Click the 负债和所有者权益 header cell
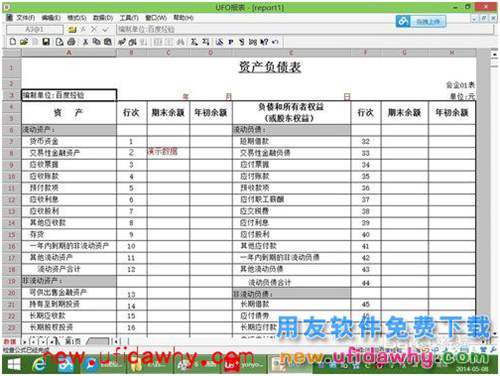 point(291,112)
